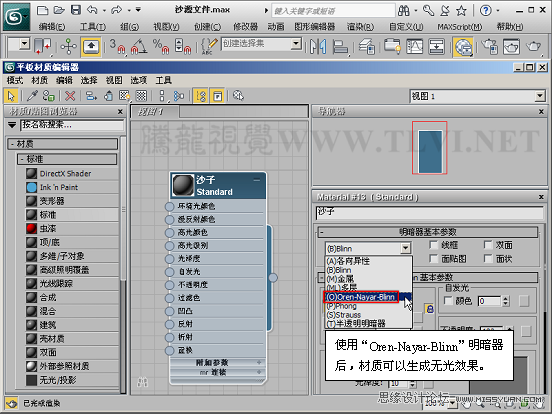
Task: Click the lock icon beside ambient color
Action: [429, 309]
